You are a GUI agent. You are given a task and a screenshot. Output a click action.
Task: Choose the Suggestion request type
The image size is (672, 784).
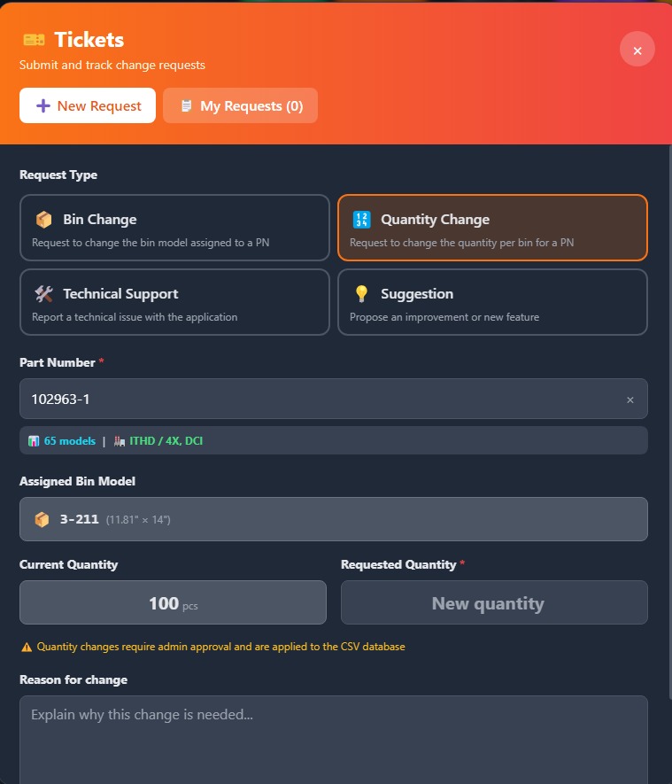[x=492, y=303]
